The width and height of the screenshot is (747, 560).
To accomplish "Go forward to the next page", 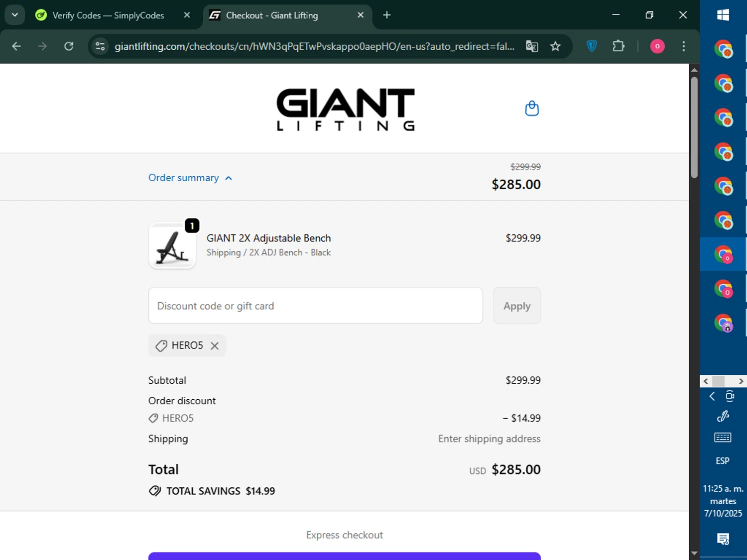I will coord(42,46).
